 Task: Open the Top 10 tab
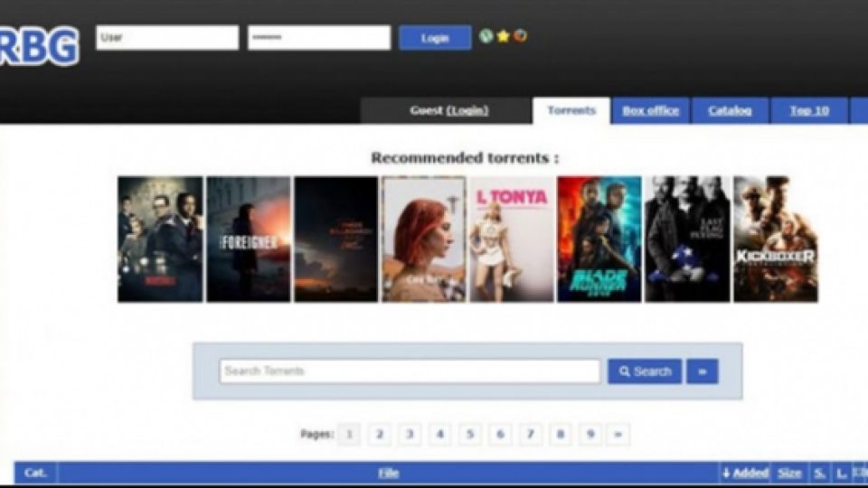(x=808, y=110)
